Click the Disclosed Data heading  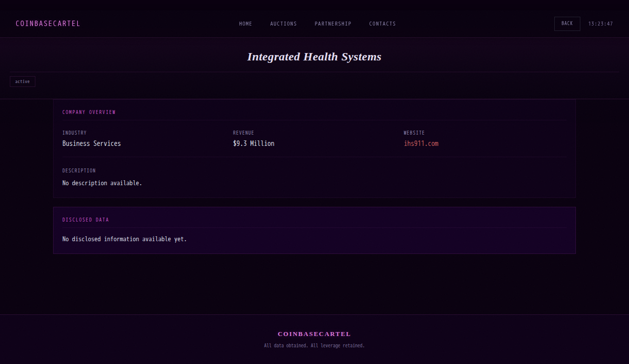point(86,220)
